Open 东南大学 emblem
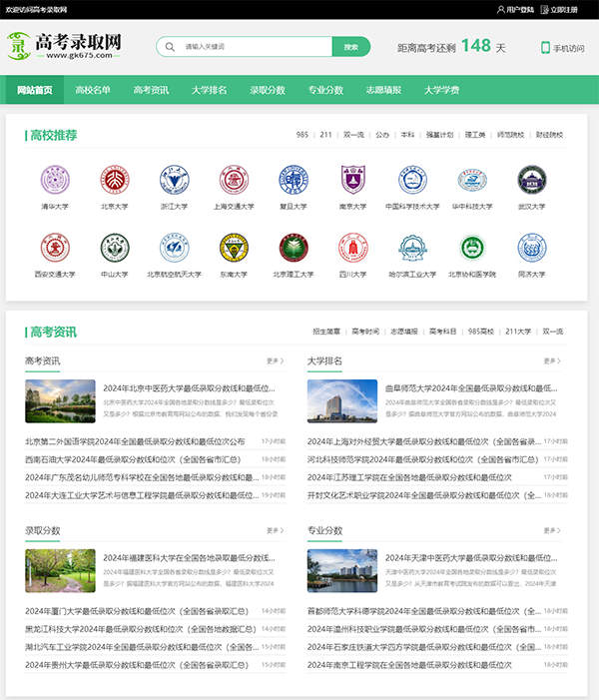 [x=234, y=248]
